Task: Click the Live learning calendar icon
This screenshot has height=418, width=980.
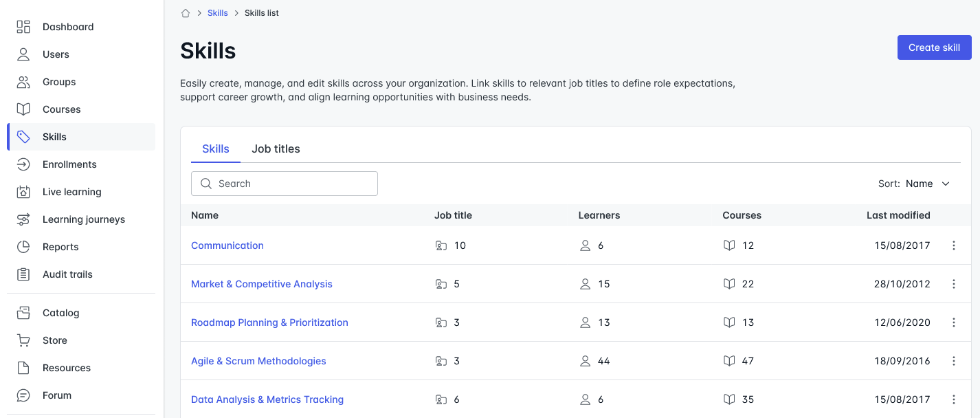Action: [x=23, y=192]
